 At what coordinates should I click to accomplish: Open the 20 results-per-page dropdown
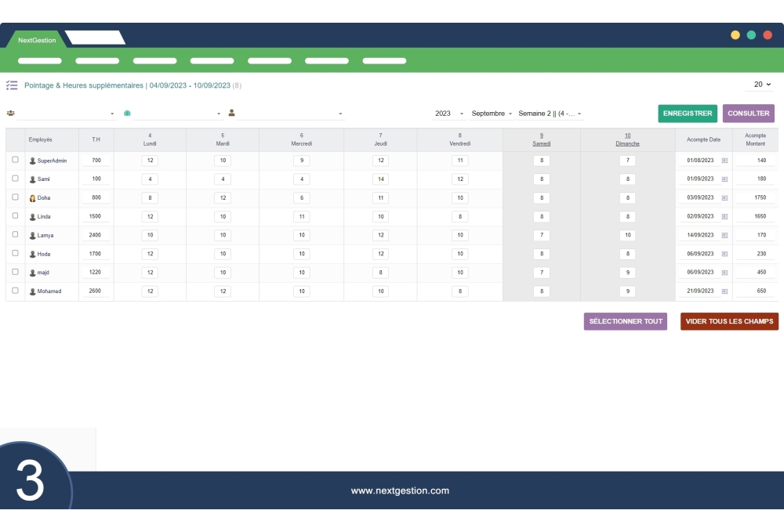(x=760, y=84)
